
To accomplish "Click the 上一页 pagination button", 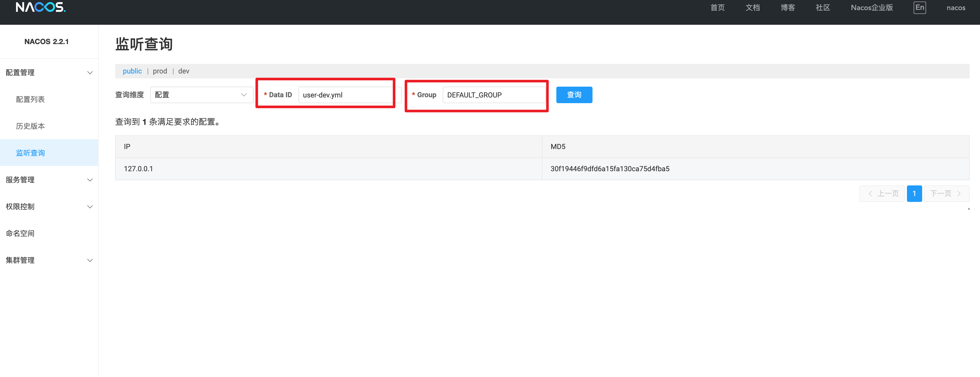I will (x=882, y=193).
